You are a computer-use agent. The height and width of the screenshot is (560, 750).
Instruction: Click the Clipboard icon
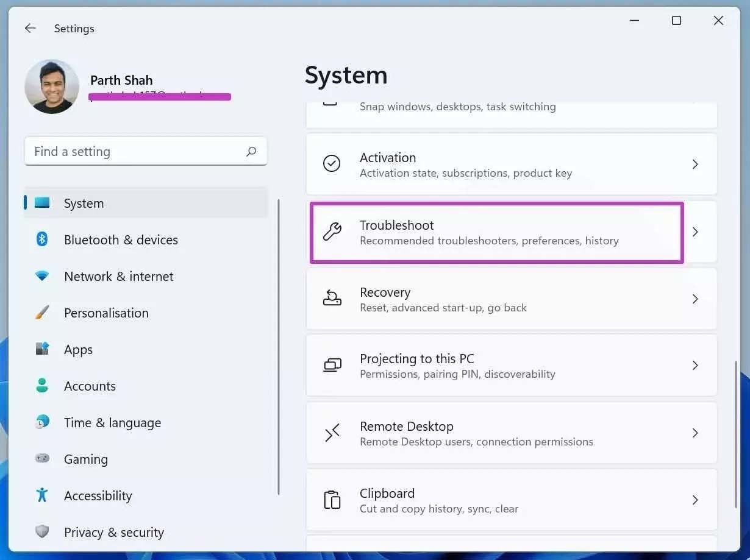click(x=332, y=500)
